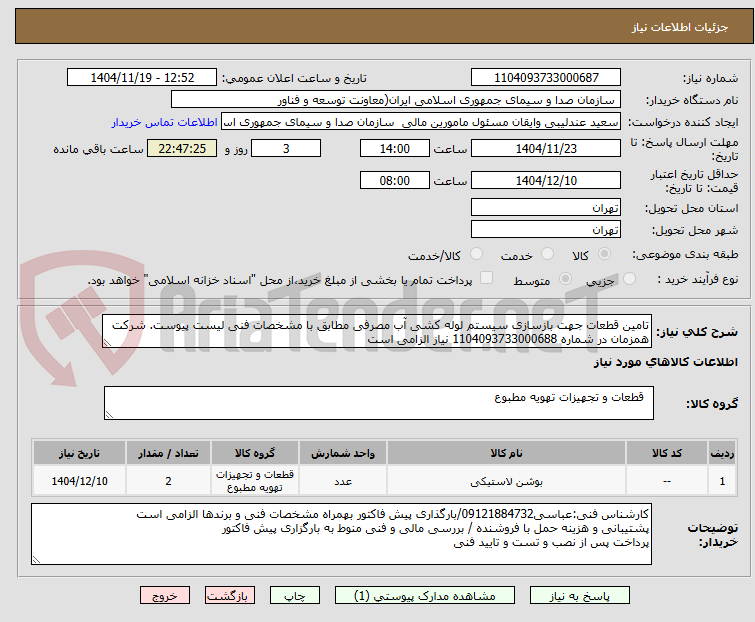
Task: Click the شرح کلی نیاز resize handle
Action: [x=107, y=343]
